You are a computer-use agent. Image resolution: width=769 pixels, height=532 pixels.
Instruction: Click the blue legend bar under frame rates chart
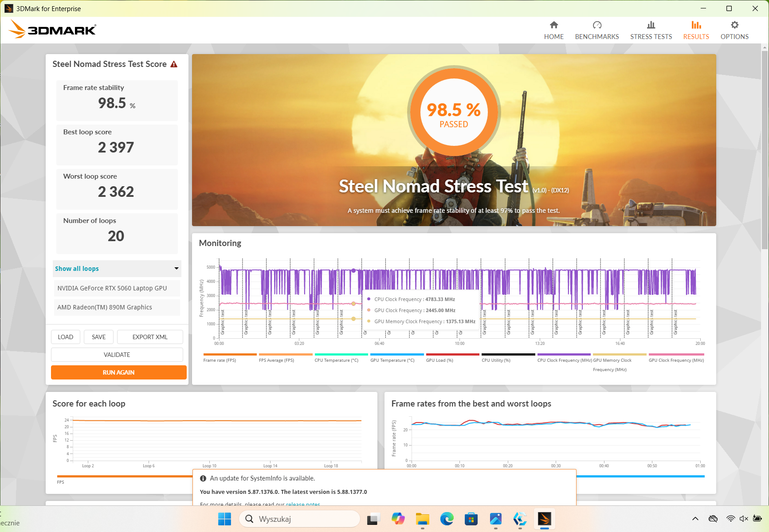[640, 476]
